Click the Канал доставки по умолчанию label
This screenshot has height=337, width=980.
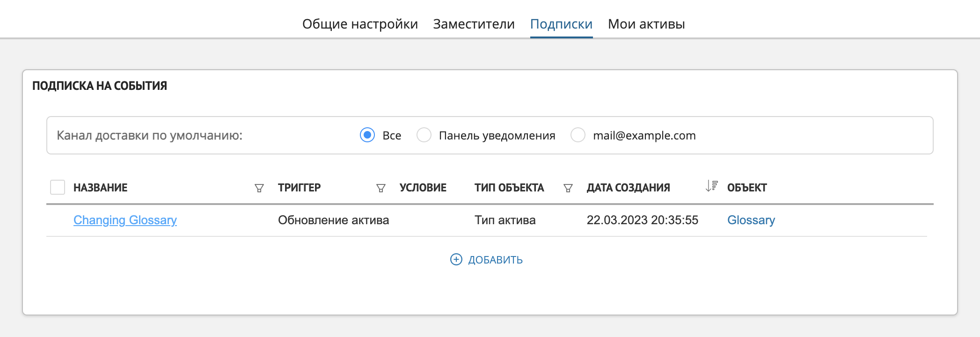click(x=149, y=135)
